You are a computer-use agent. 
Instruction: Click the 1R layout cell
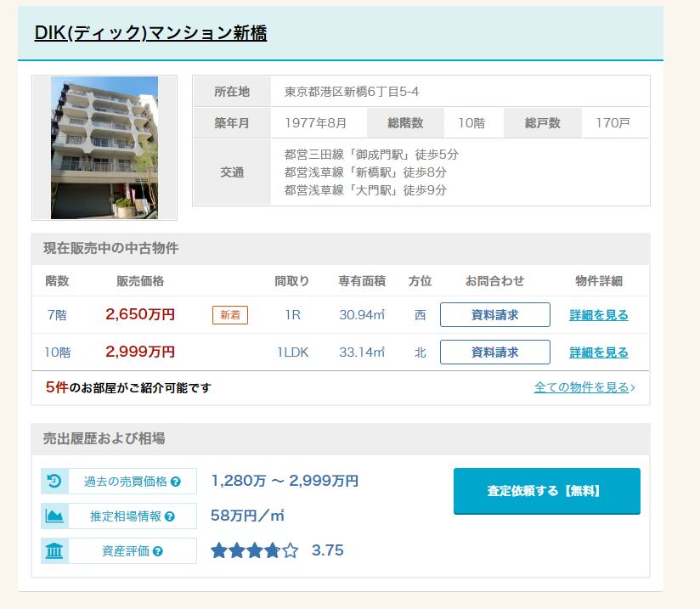point(293,315)
